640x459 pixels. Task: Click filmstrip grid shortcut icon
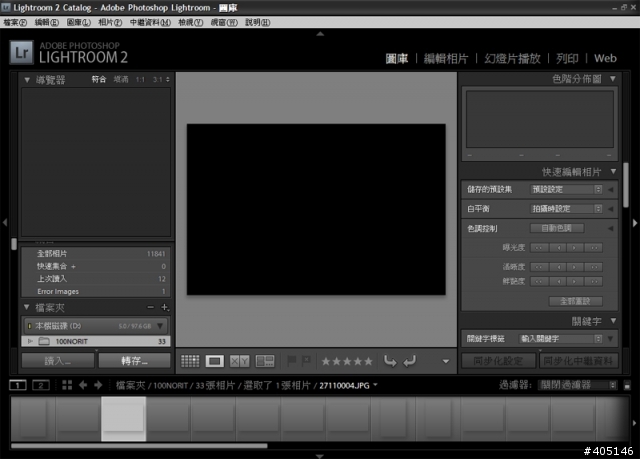pyautogui.click(x=67, y=385)
